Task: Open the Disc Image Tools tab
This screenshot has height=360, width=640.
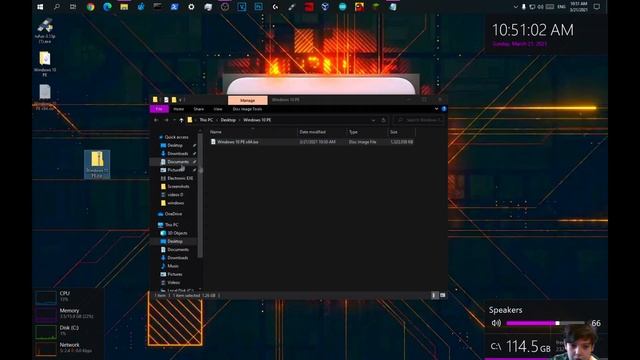Action: pos(247,109)
